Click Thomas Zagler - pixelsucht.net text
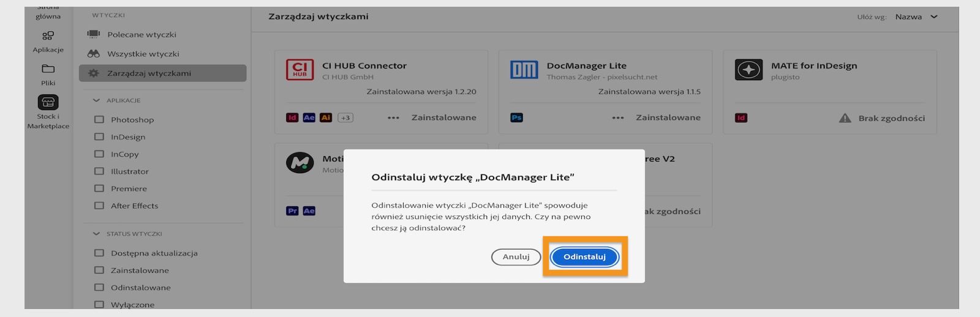The height and width of the screenshot is (317, 980). 602,77
